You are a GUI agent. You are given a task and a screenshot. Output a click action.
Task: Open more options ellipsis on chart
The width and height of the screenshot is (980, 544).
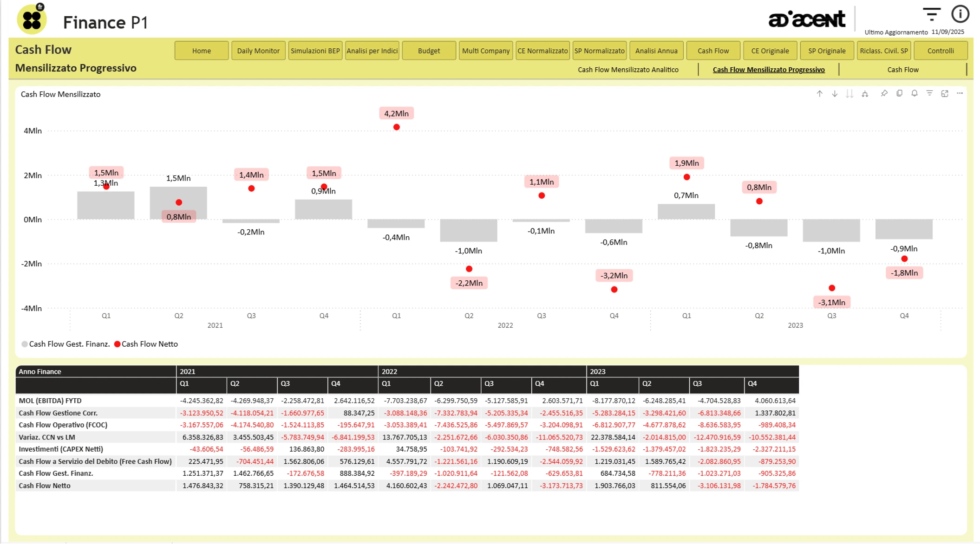pos(960,94)
